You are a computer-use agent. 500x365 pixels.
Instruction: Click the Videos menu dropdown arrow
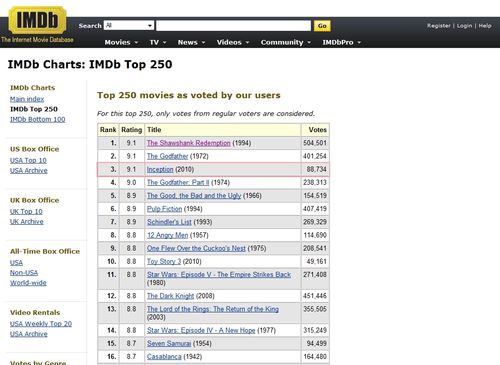coord(248,43)
